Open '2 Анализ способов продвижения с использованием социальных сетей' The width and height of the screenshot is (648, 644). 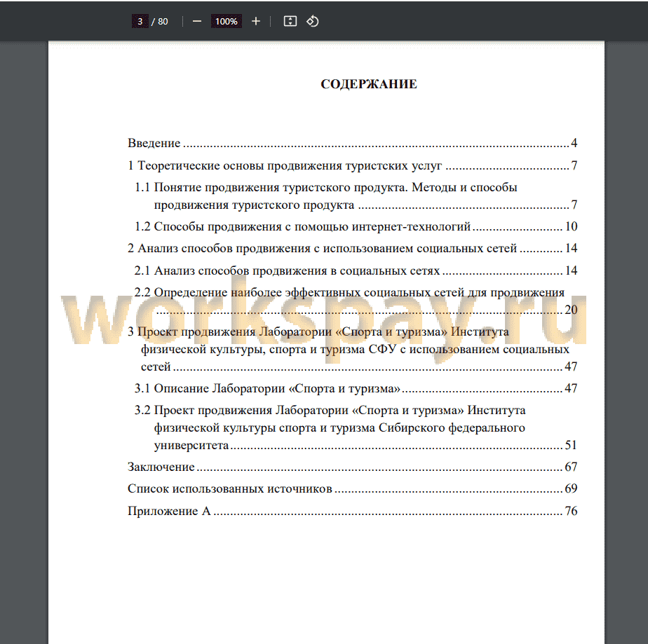point(352,248)
